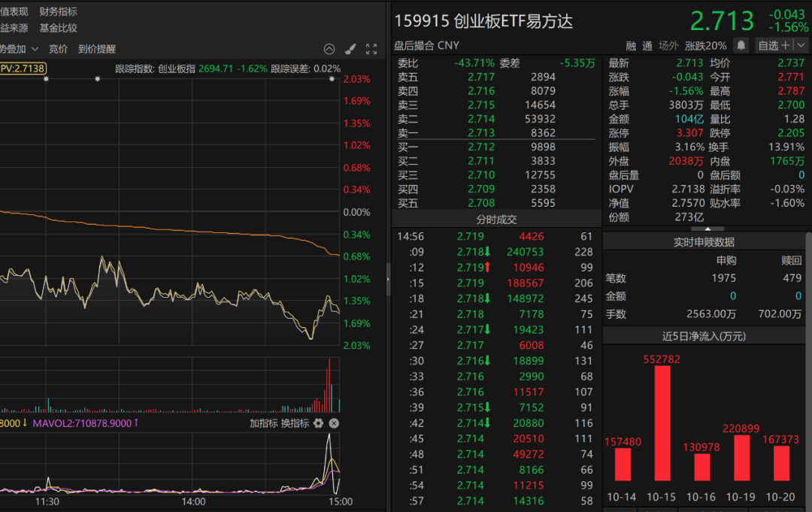Click the bell price alert icon

pos(741,46)
